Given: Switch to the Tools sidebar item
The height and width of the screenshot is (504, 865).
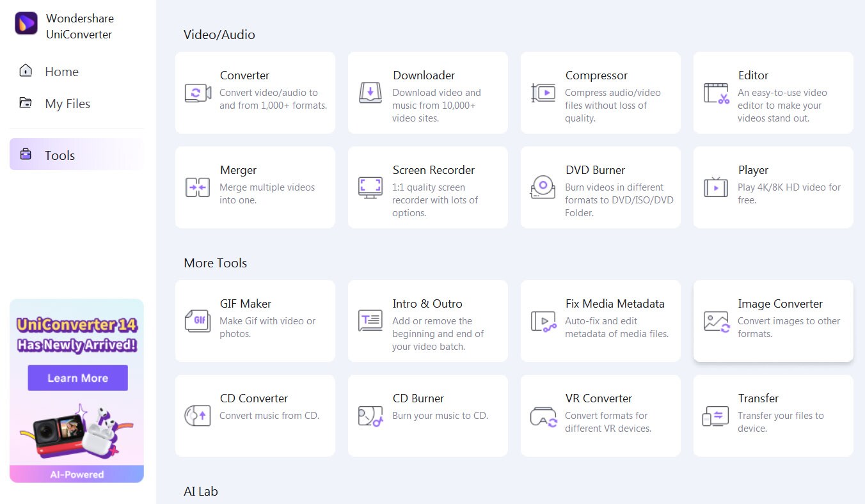Looking at the screenshot, I should click(x=77, y=155).
